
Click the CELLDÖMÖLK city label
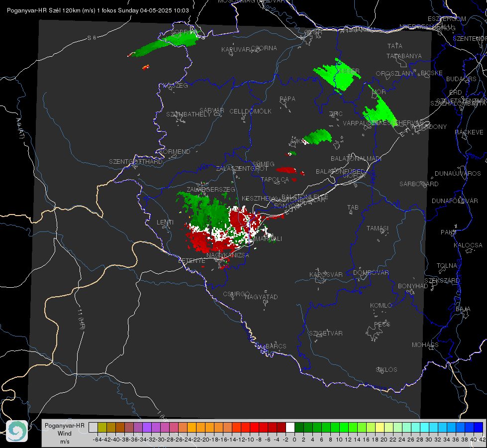click(250, 112)
